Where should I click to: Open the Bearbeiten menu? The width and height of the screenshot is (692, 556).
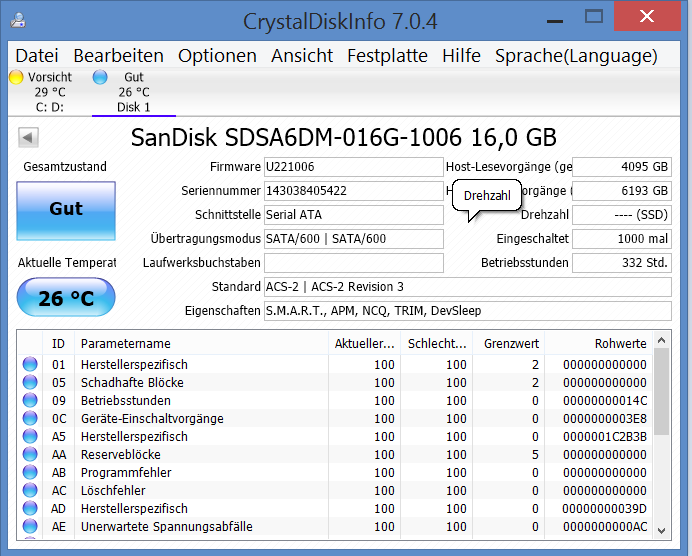click(x=118, y=56)
